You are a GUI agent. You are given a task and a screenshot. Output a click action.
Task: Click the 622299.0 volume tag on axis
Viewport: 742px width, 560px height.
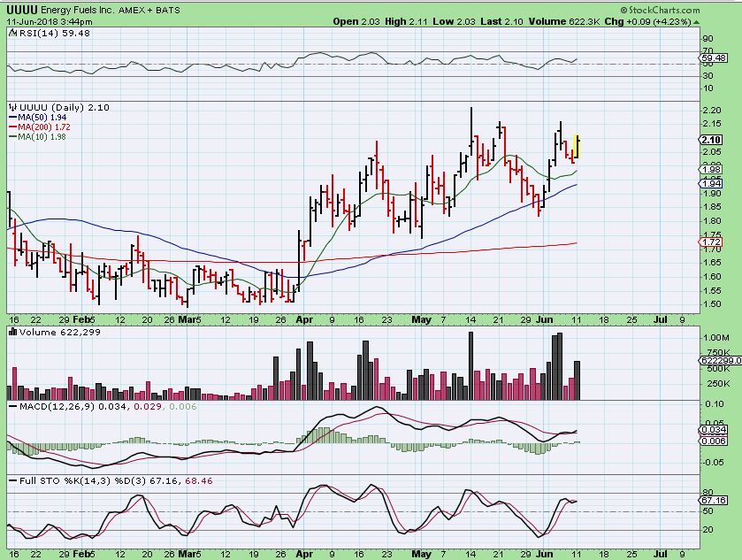(x=720, y=361)
